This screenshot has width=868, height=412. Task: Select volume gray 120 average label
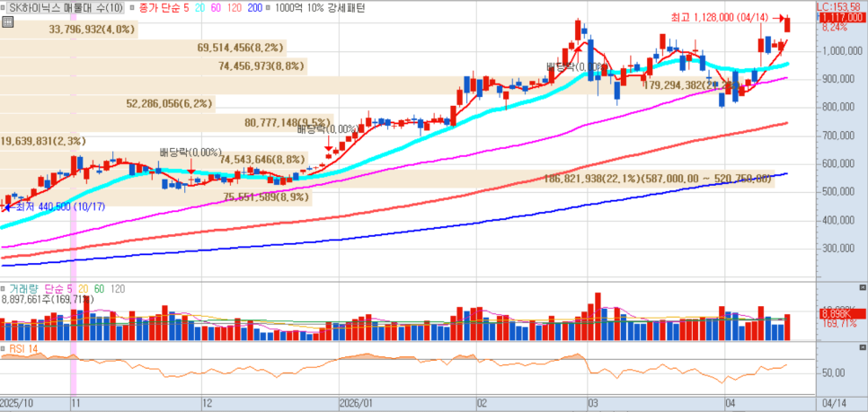point(118,289)
